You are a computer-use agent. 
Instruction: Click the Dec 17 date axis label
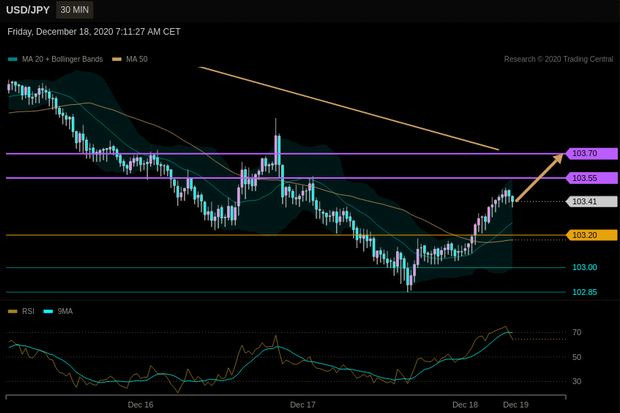(302, 405)
